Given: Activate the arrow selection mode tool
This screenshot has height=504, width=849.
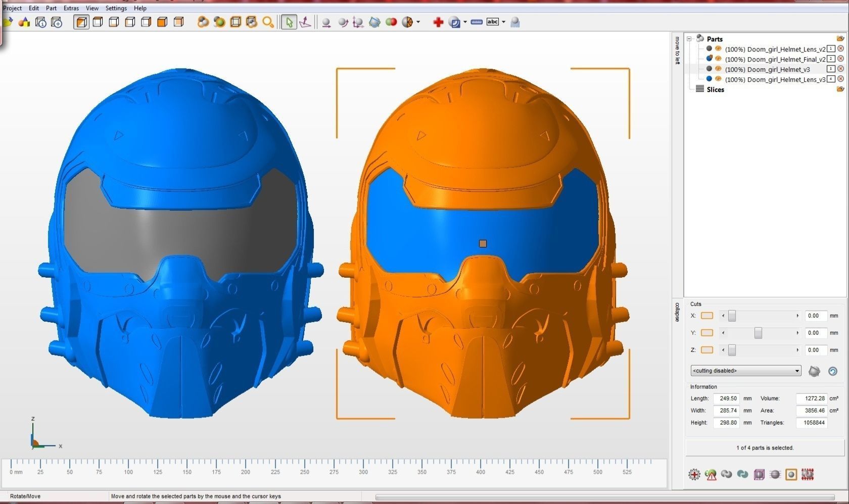Looking at the screenshot, I should pos(289,22).
